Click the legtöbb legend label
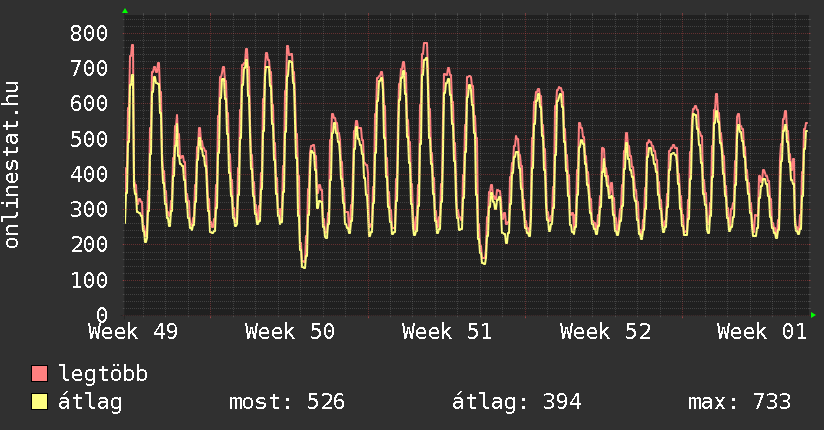 point(103,375)
